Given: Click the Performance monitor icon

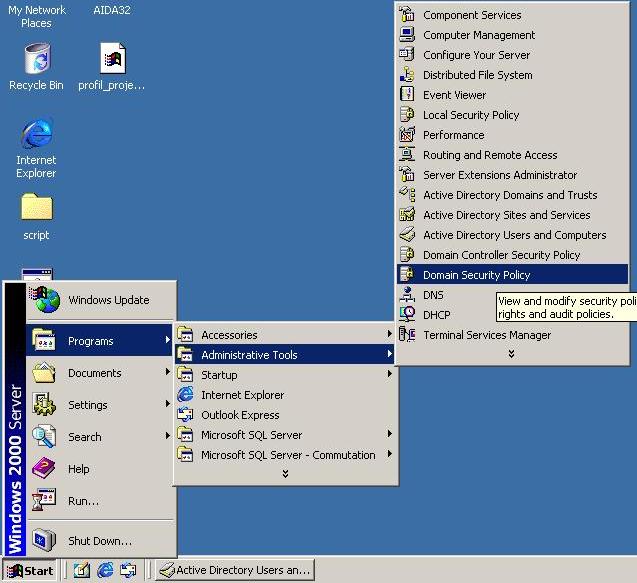Looking at the screenshot, I should tap(407, 134).
